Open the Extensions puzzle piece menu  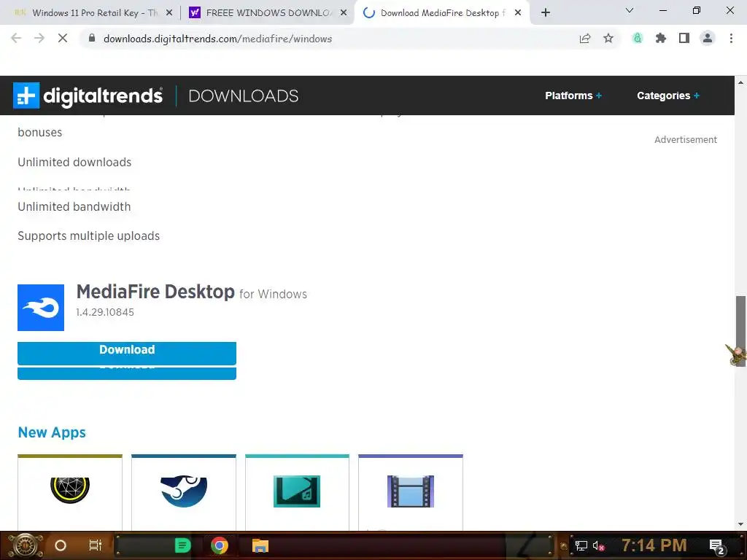pyautogui.click(x=661, y=38)
